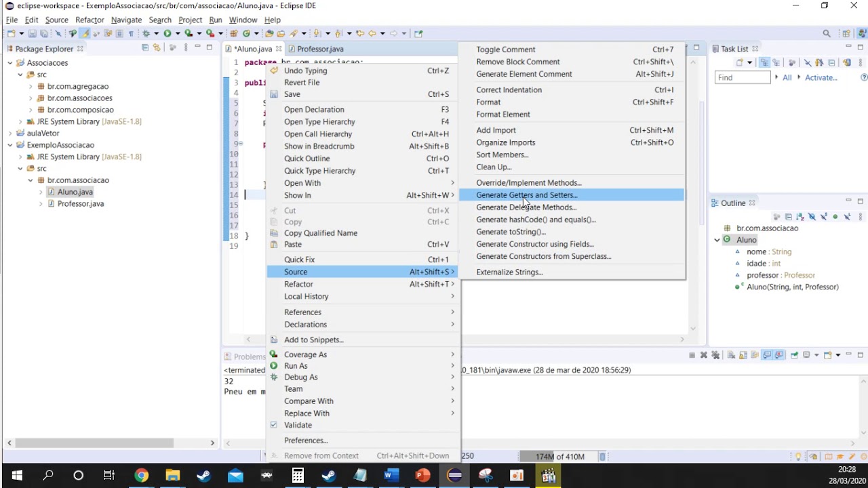Toggle Mark Occurrences in the toolbar

(x=85, y=33)
